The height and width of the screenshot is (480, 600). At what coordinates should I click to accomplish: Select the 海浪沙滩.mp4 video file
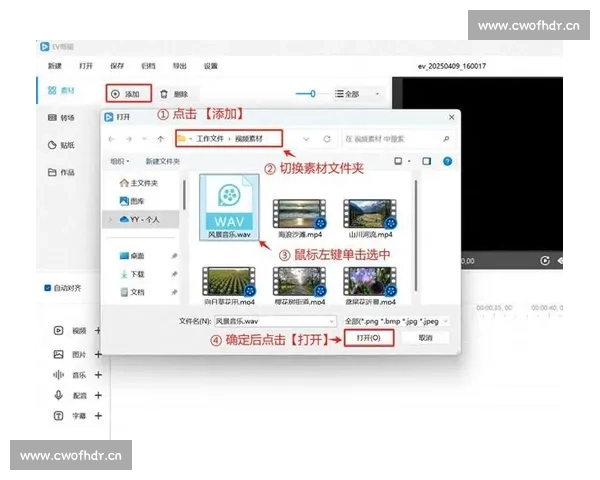click(300, 218)
